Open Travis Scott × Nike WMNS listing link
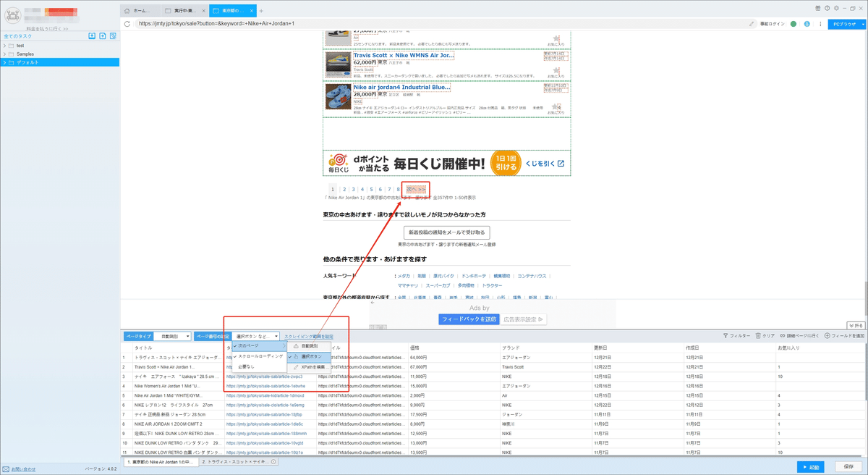Screen dimensions: 868x475 pyautogui.click(x=404, y=55)
